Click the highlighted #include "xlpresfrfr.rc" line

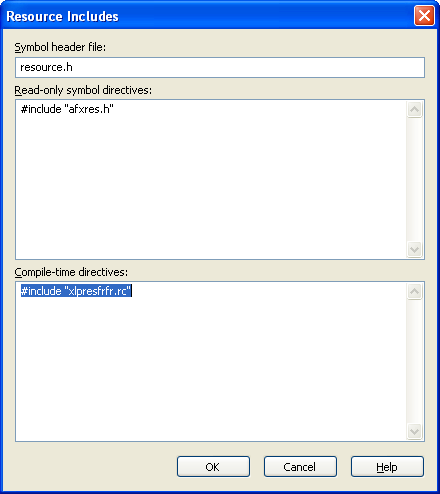pyautogui.click(x=76, y=291)
